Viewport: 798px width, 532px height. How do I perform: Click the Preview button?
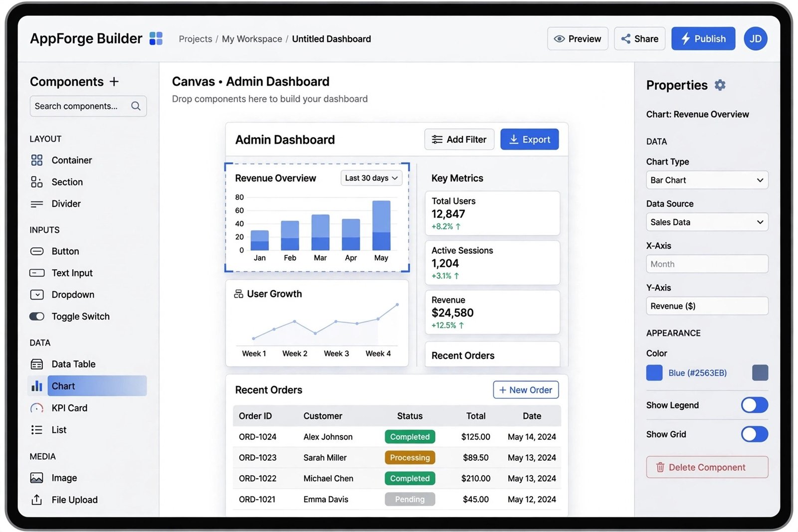point(578,38)
